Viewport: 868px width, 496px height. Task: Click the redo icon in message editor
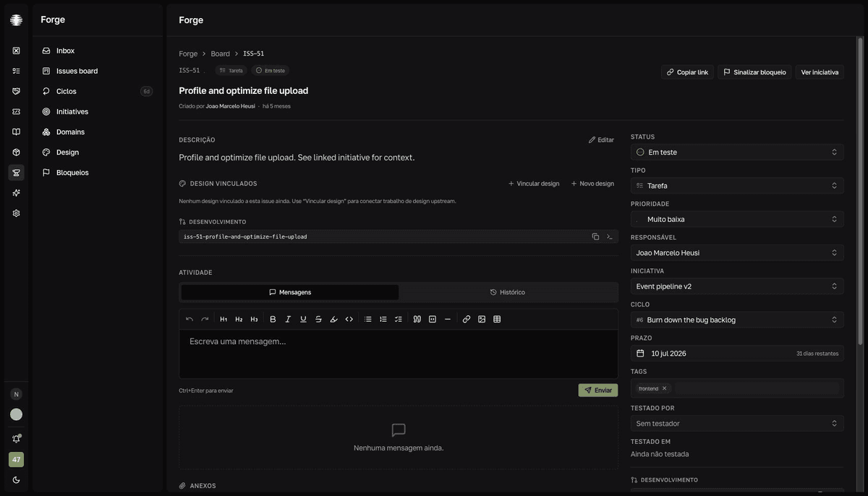[205, 319]
